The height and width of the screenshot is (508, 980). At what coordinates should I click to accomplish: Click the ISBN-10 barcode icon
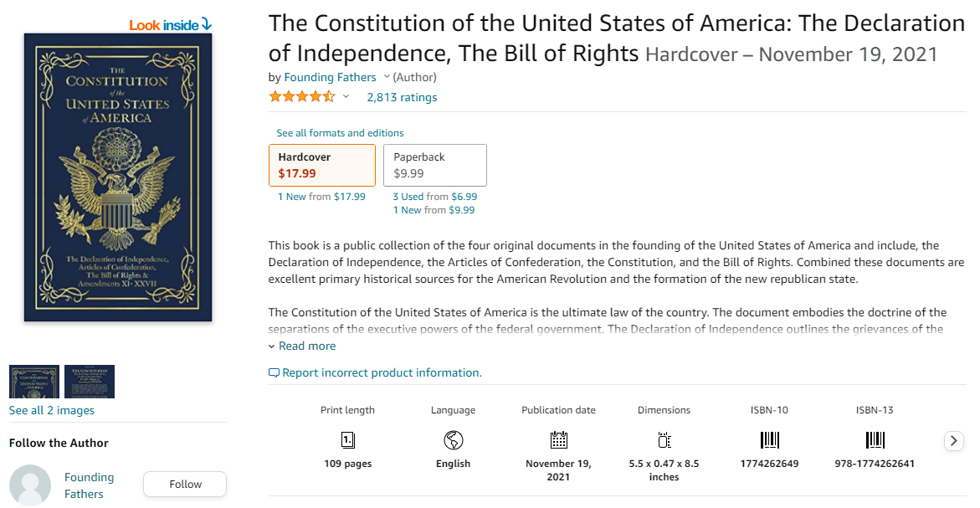tap(769, 439)
